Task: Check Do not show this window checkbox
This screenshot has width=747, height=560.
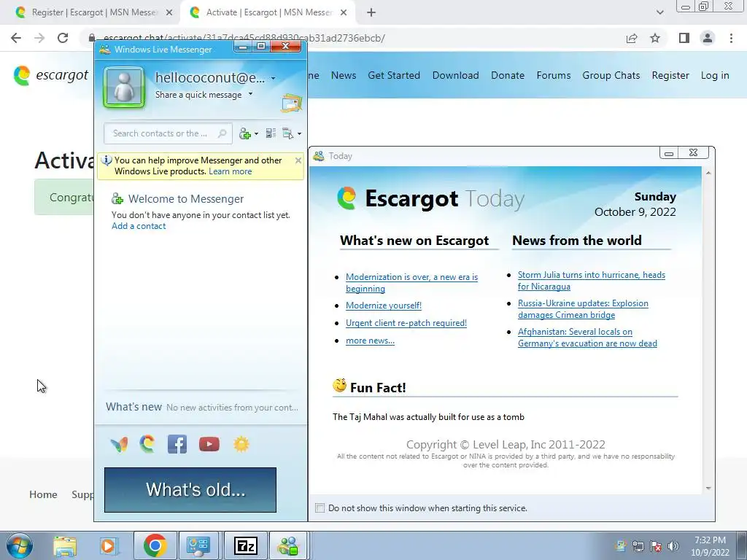Action: (320, 508)
